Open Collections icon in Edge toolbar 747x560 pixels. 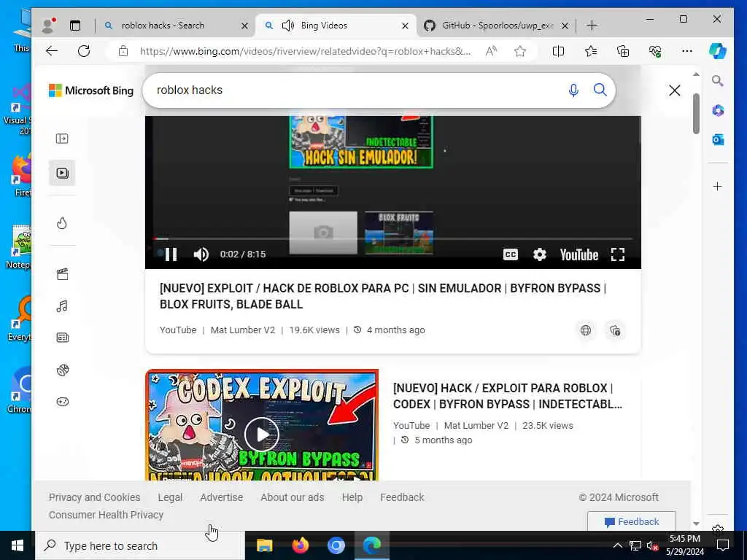[623, 51]
